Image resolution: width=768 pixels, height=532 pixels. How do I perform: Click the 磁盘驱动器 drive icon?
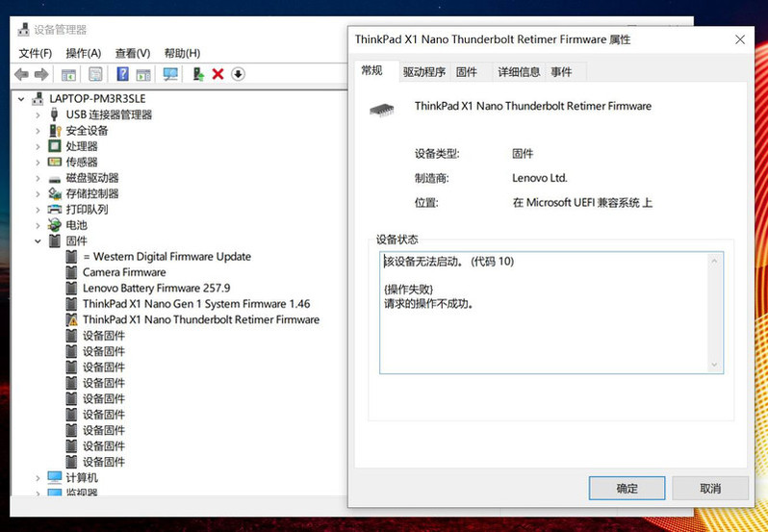[55, 179]
